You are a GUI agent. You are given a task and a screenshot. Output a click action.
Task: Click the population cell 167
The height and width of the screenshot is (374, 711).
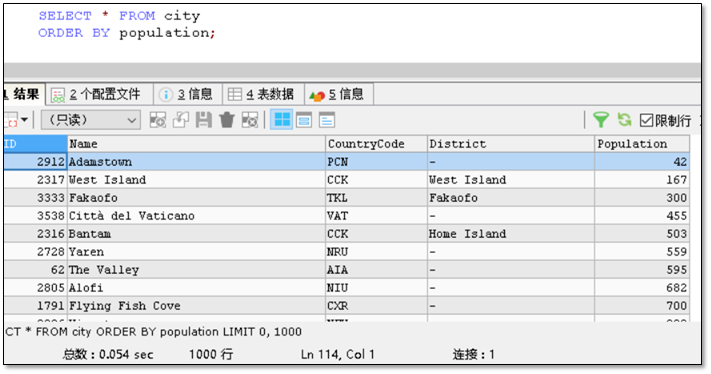pos(642,180)
